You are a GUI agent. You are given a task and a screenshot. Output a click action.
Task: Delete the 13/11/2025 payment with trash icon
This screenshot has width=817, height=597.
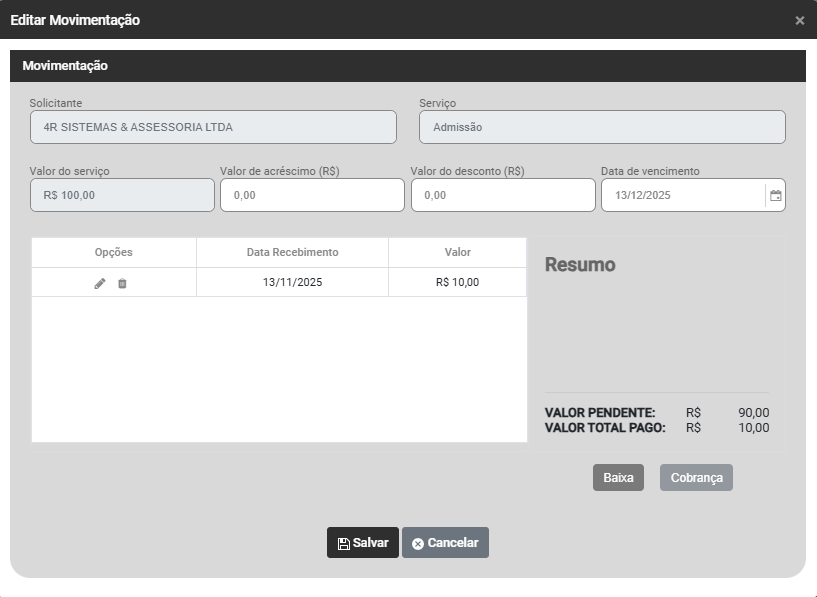point(122,283)
